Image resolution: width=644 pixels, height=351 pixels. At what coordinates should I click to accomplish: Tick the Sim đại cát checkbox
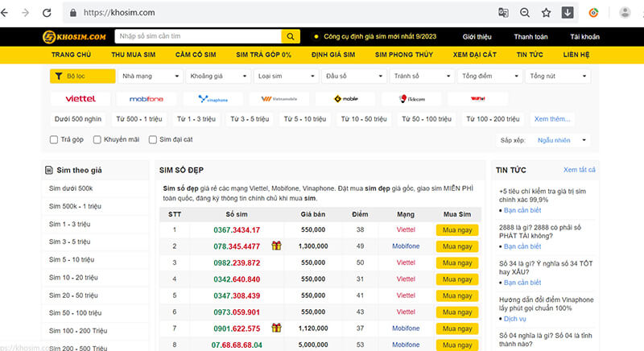[x=153, y=139]
